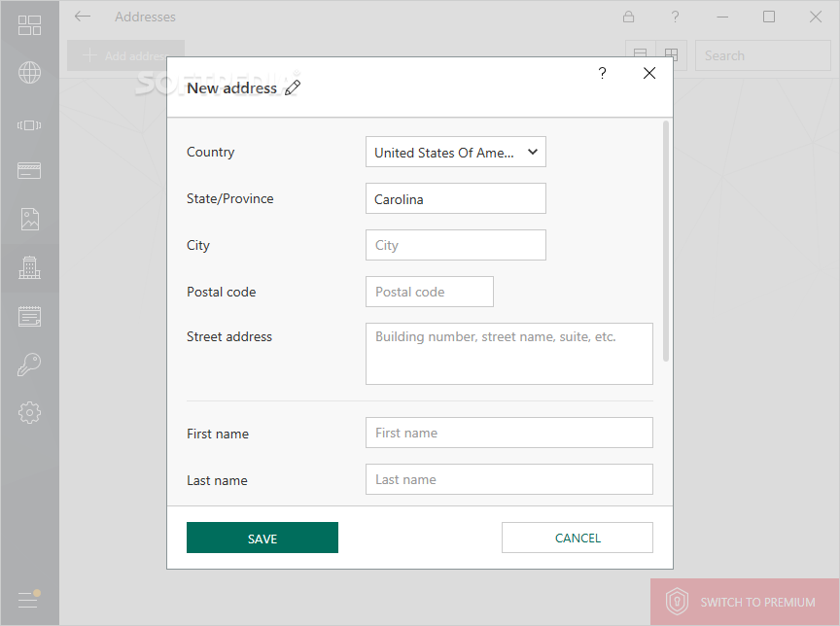Image resolution: width=840 pixels, height=626 pixels.
Task: Open the password generator key icon
Action: click(x=29, y=365)
